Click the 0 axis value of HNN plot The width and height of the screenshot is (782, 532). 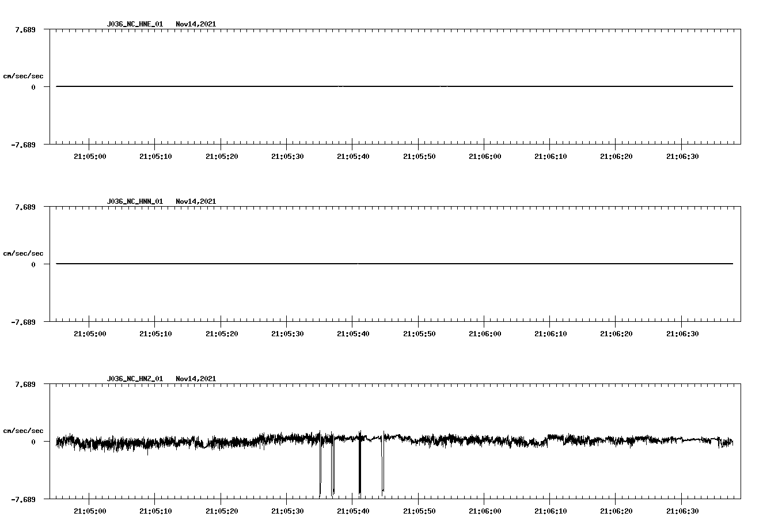pos(33,264)
